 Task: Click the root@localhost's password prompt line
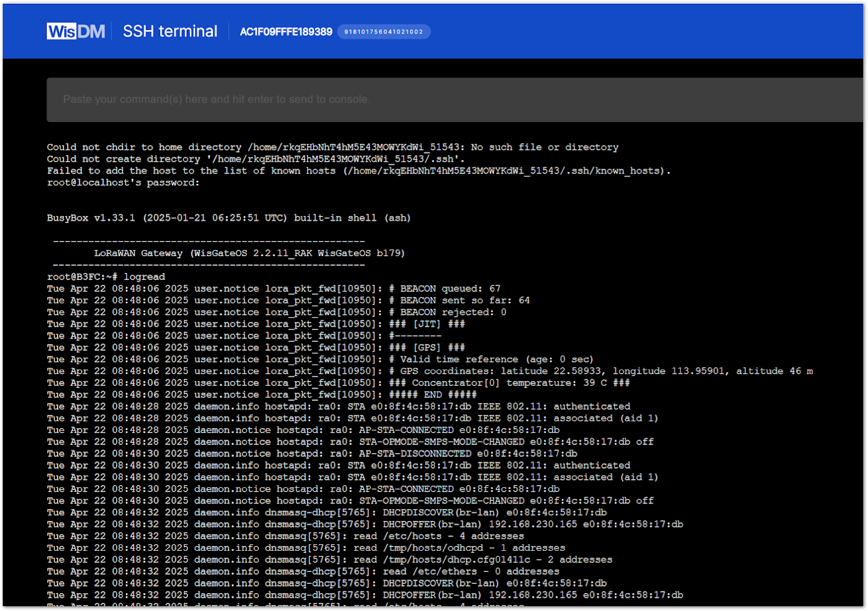pyautogui.click(x=123, y=183)
